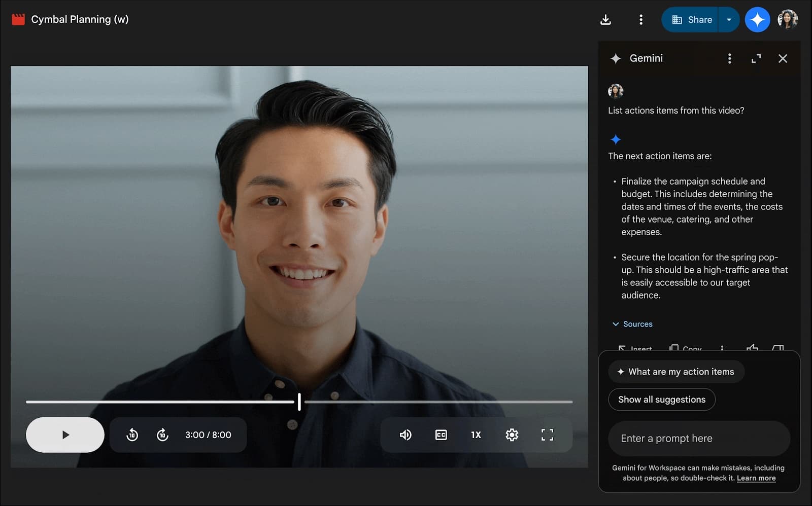The image size is (812, 506).
Task: Skip forward 10 seconds
Action: [x=162, y=435]
